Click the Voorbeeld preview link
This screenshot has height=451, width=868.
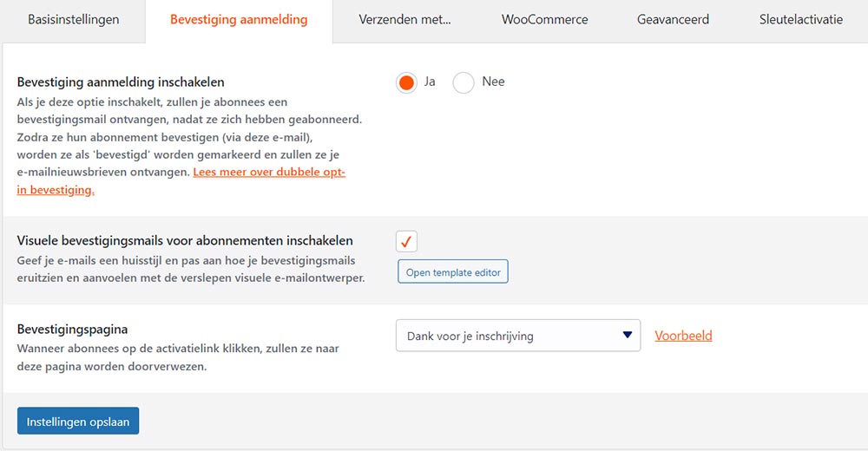click(683, 336)
